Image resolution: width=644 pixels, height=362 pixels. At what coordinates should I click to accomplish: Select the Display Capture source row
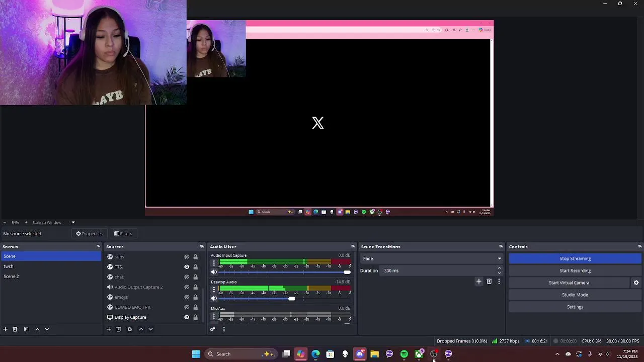153,317
